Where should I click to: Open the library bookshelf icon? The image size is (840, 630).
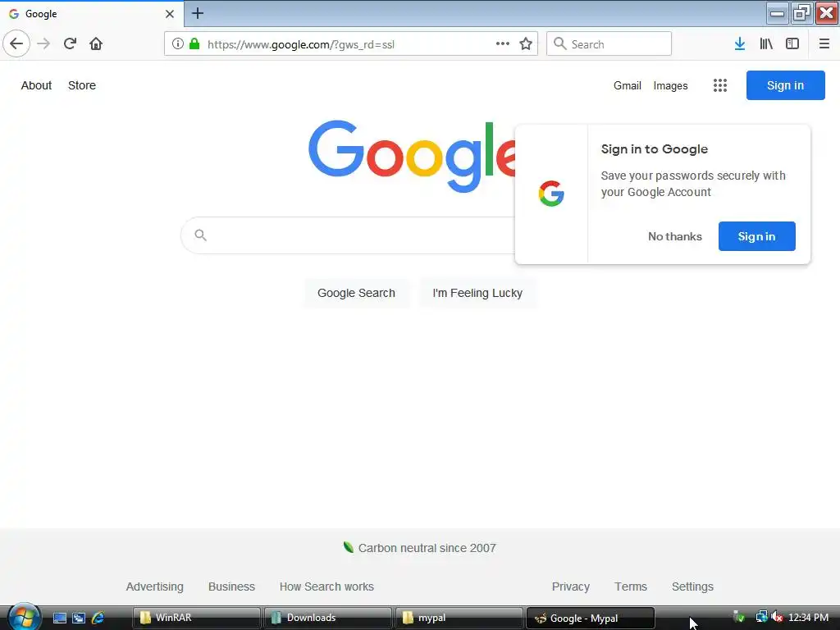click(766, 44)
